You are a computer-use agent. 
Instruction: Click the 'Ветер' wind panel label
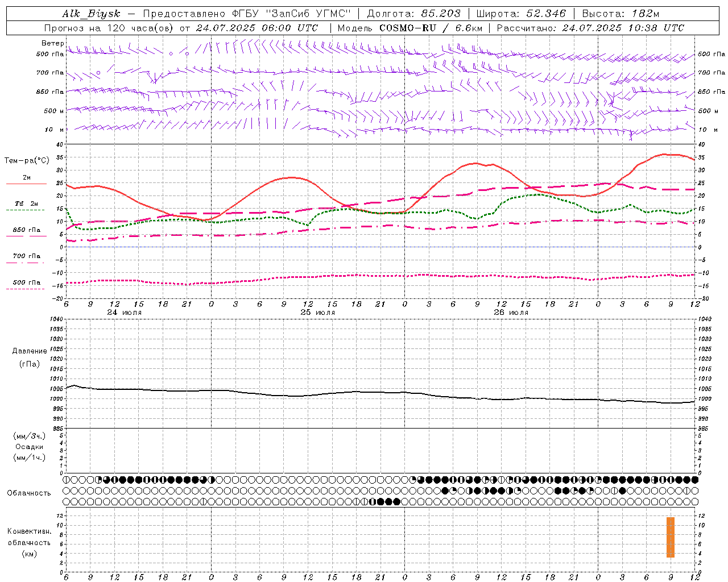point(52,43)
